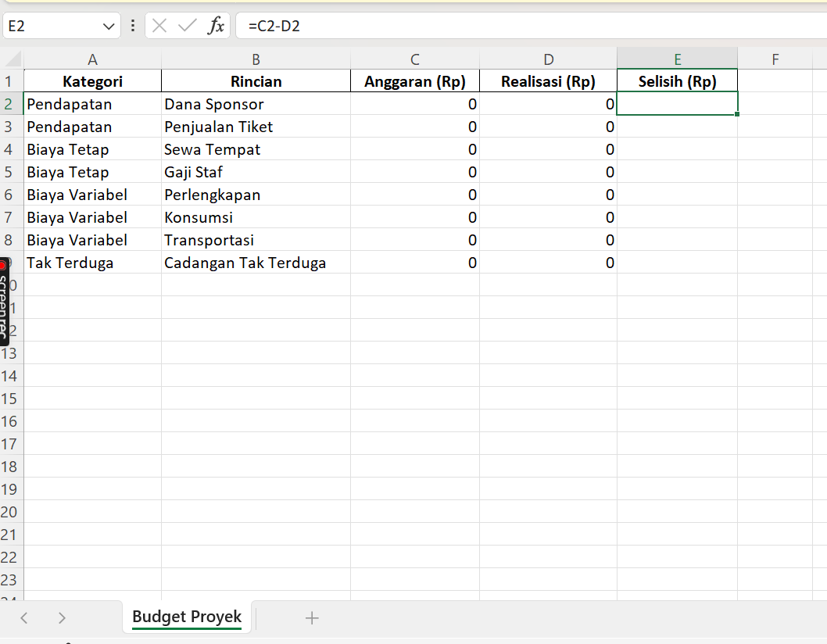Select row header 5
Screen dimensions: 827x644
click(11, 172)
